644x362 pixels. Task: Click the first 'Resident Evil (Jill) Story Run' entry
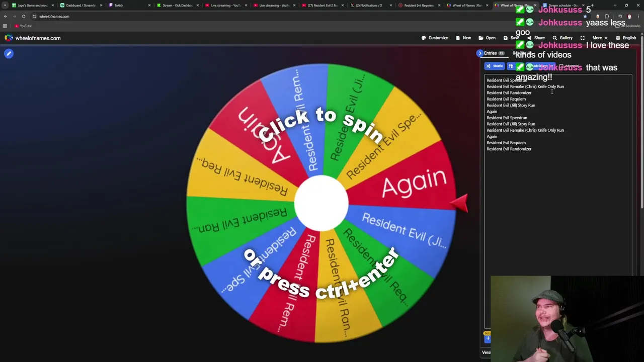coord(511,105)
